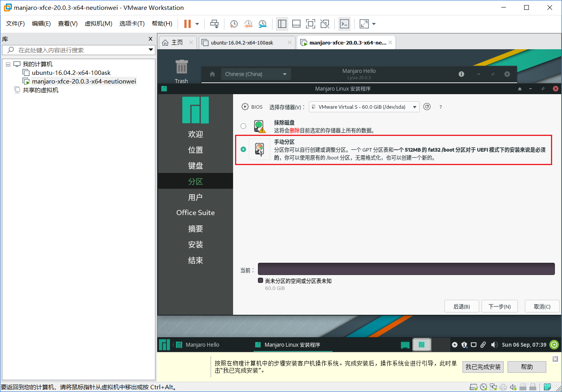Open the library search dropdown arrow
The image size is (562, 392).
point(151,50)
